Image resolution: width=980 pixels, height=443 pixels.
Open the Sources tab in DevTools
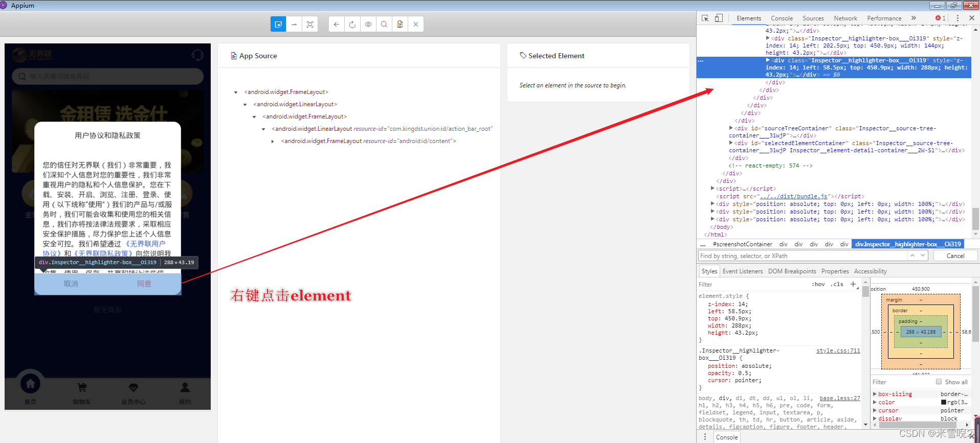[x=813, y=18]
